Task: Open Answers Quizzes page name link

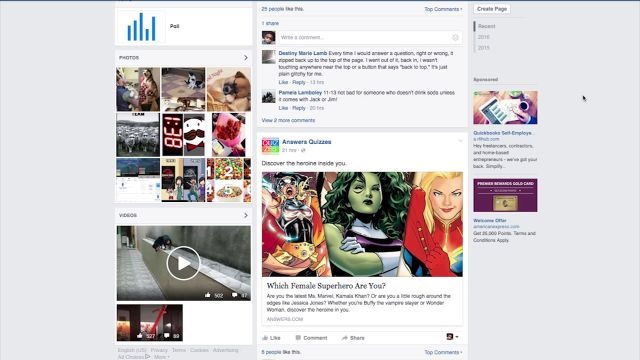Action: (x=307, y=142)
